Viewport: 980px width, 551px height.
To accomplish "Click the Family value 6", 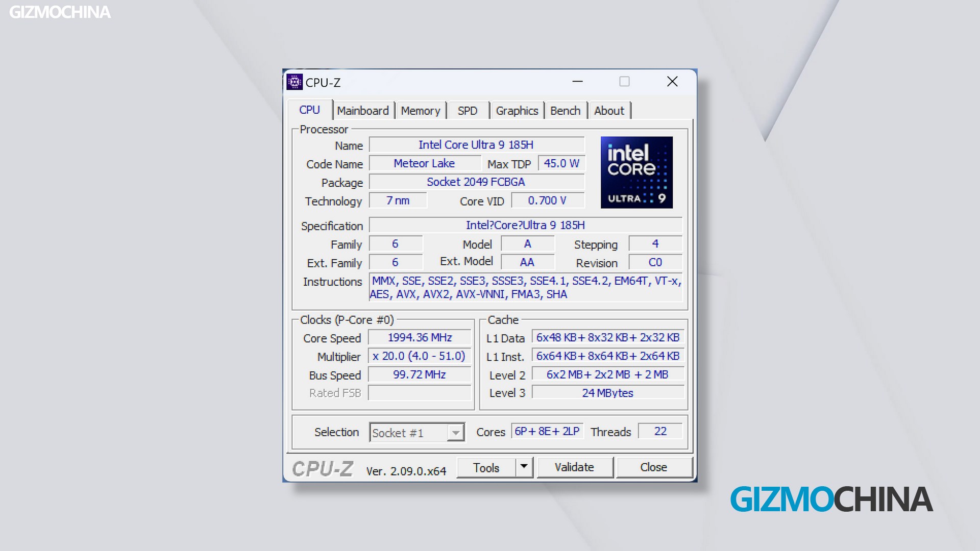I will 396,244.
